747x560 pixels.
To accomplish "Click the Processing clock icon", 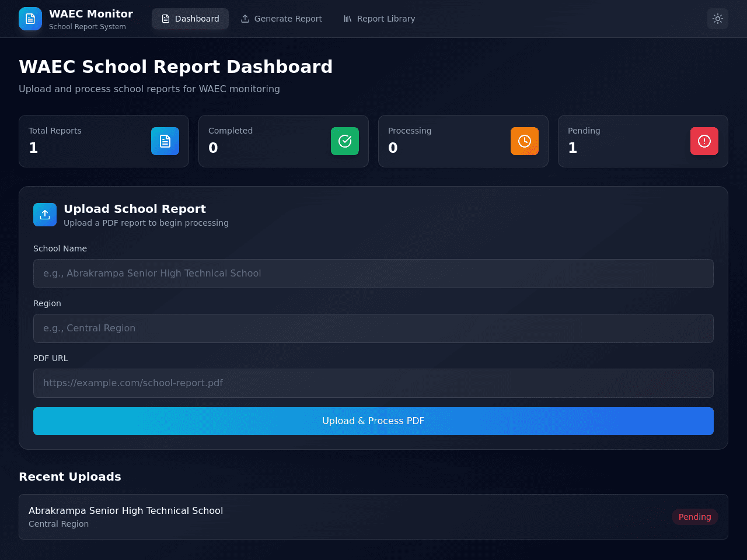I will 525,141.
